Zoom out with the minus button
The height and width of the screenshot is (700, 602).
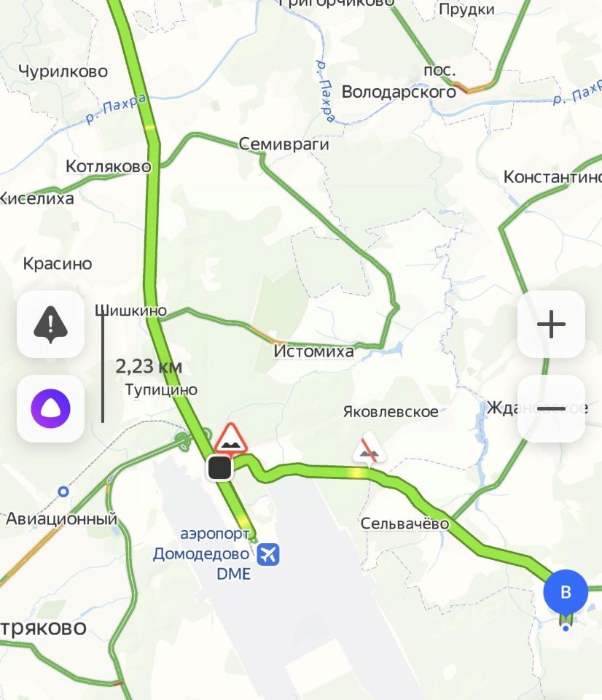tap(551, 408)
